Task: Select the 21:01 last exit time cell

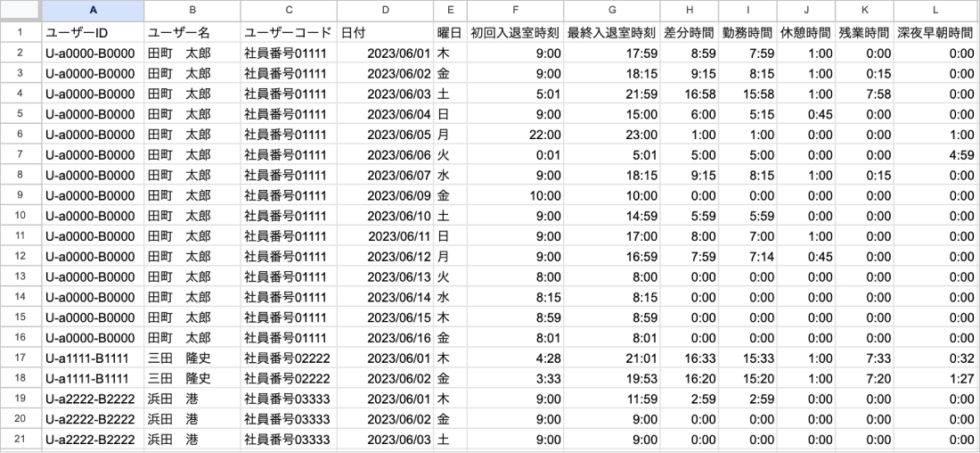Action: [612, 358]
